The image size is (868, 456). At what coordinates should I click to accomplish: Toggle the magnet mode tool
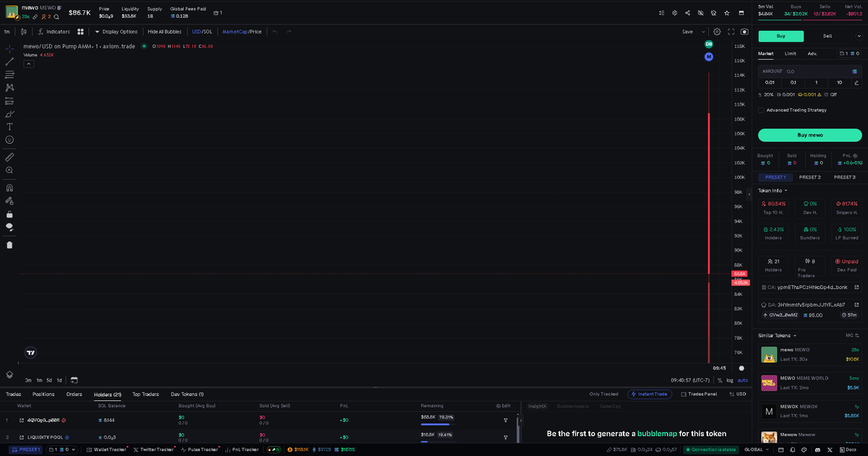pyautogui.click(x=9, y=187)
